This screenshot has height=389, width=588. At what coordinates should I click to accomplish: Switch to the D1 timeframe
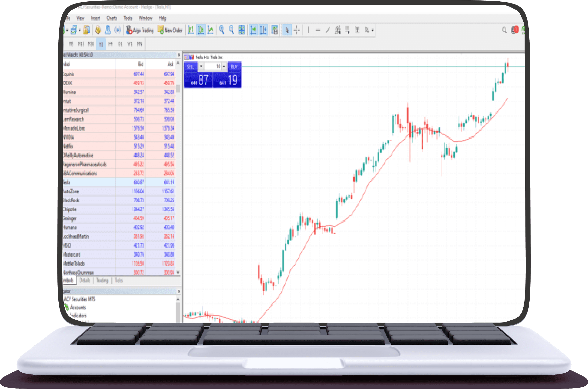point(120,44)
